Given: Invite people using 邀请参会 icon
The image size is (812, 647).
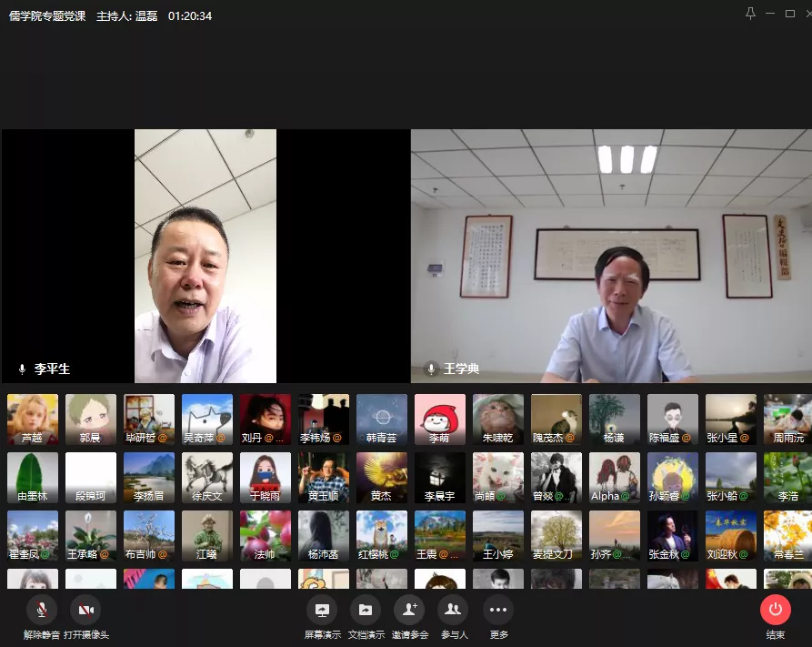Looking at the screenshot, I should point(409,610).
